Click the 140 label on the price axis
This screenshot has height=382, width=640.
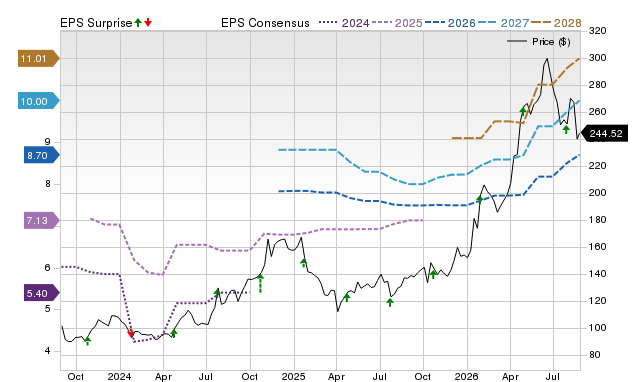tap(597, 273)
